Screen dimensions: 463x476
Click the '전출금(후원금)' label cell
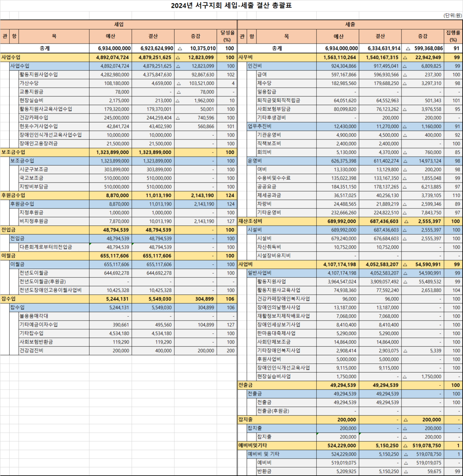pyautogui.click(x=286, y=411)
